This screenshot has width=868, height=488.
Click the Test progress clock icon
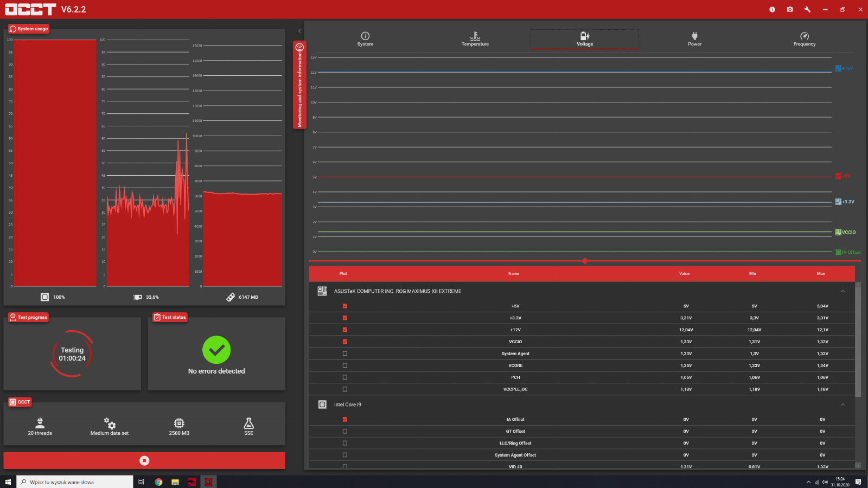(x=13, y=317)
